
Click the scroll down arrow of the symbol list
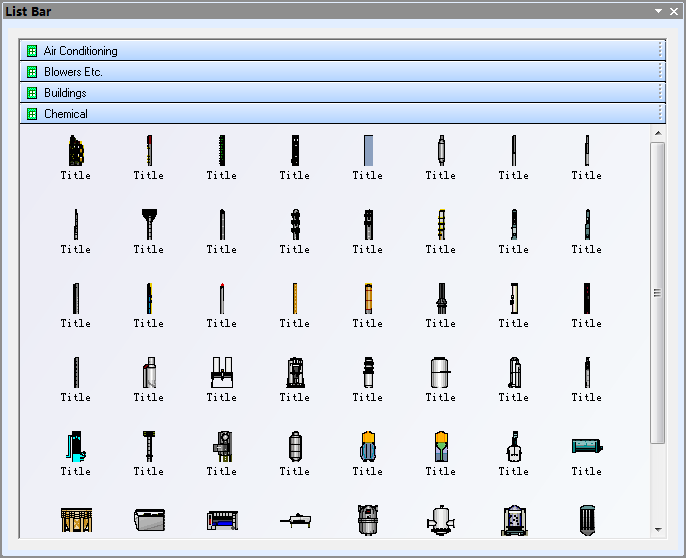[x=658, y=529]
